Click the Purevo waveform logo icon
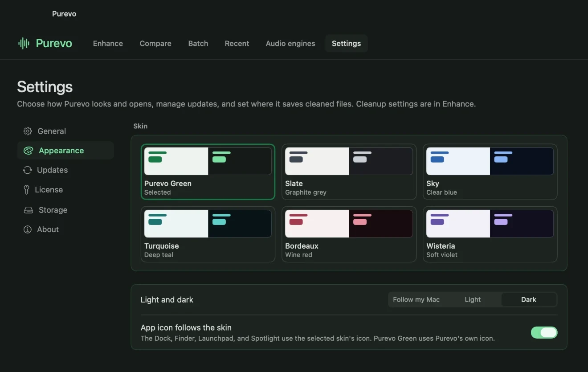 coord(24,43)
